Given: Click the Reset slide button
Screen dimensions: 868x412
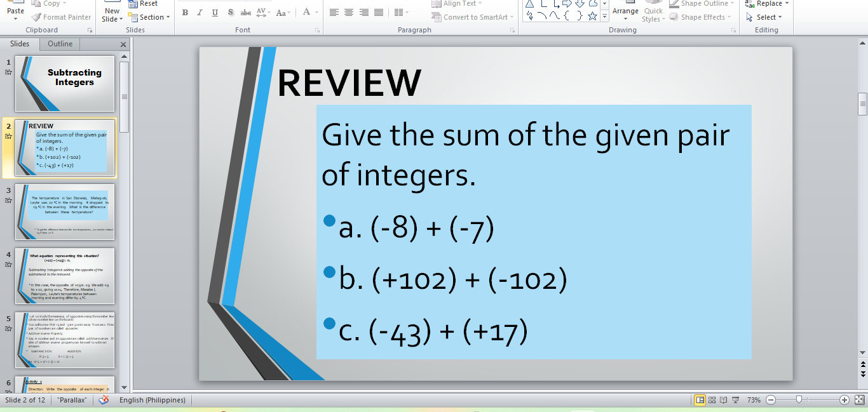Looking at the screenshot, I should click(143, 4).
